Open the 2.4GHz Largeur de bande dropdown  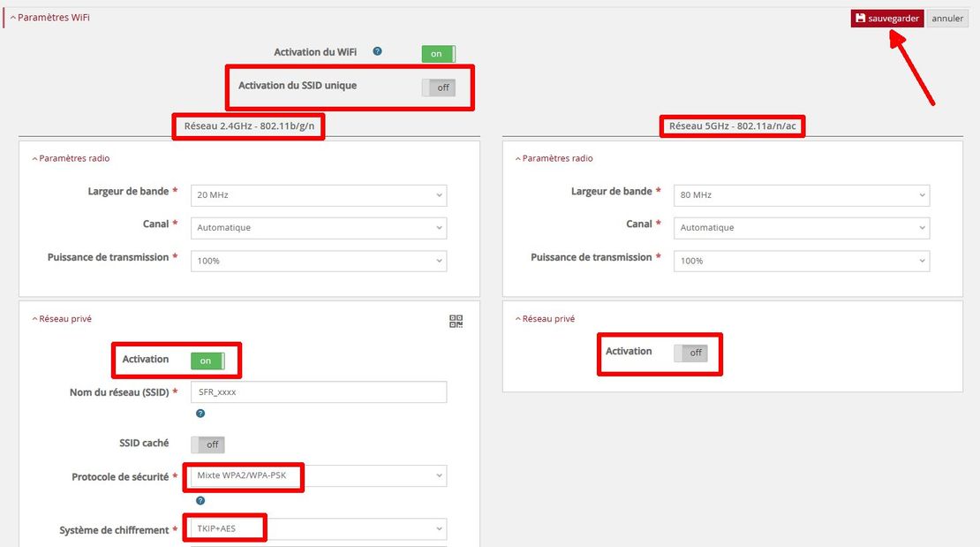tap(319, 194)
